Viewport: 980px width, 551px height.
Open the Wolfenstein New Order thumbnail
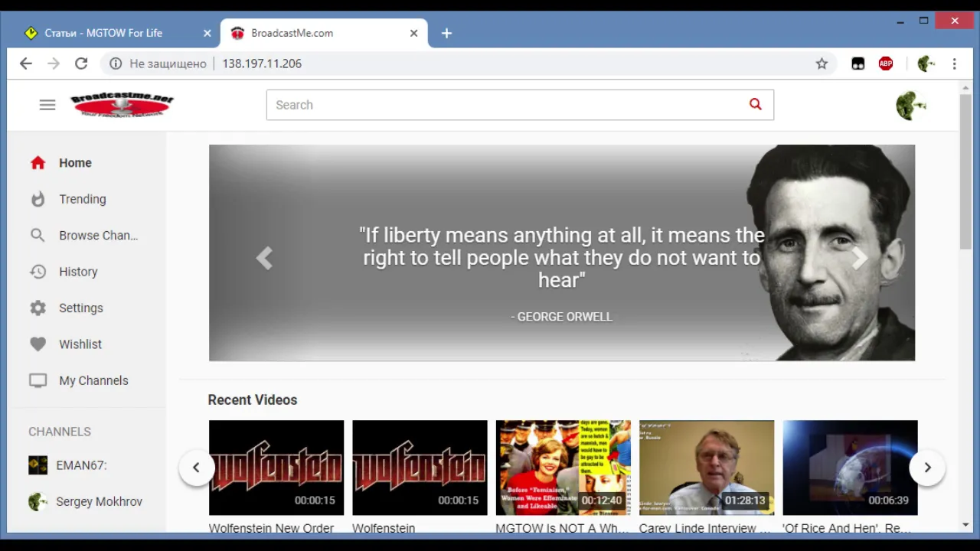(x=276, y=468)
